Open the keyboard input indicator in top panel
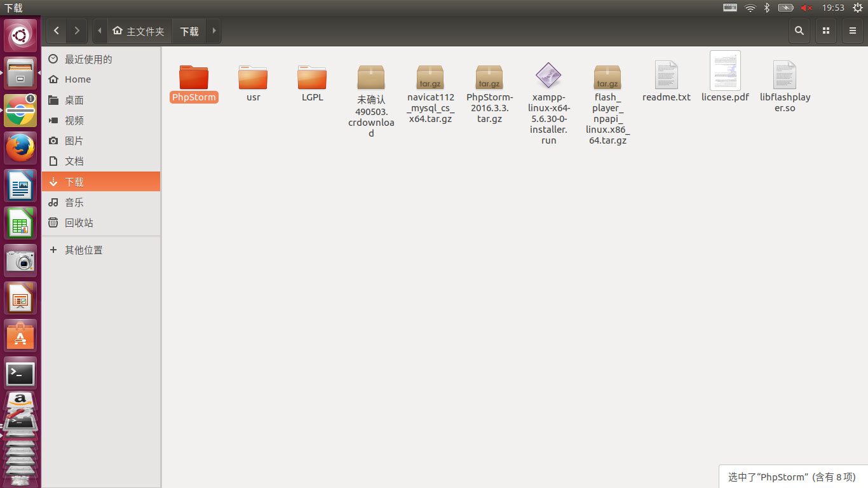Screen dimensions: 868x488 point(730,8)
